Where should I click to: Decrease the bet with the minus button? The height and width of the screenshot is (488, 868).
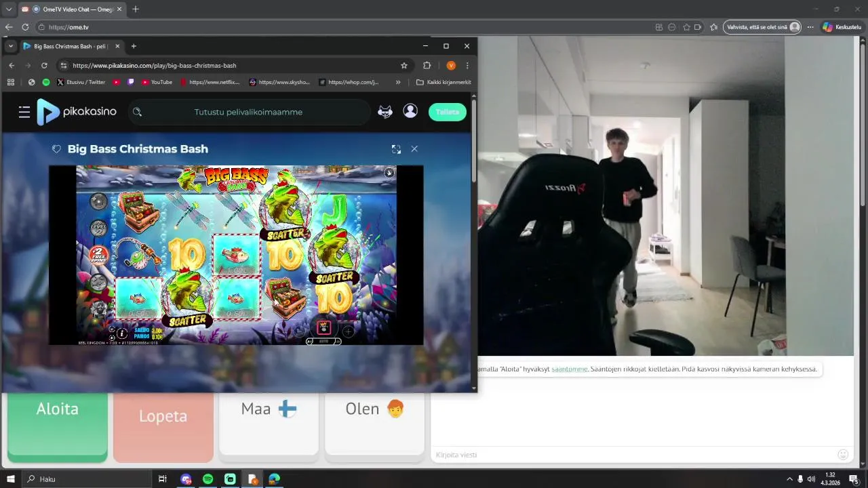(300, 331)
